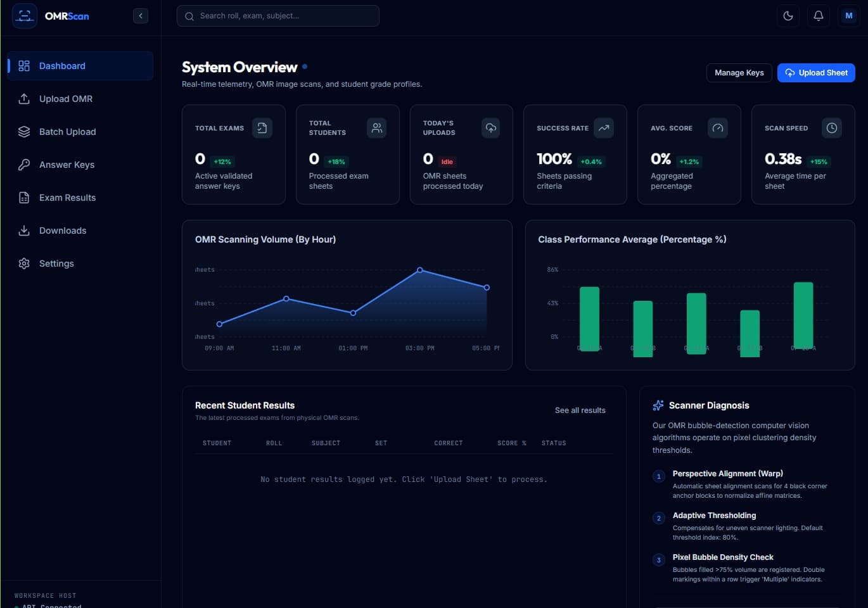Open Settings from the sidebar
The width and height of the screenshot is (868, 608).
click(80, 263)
